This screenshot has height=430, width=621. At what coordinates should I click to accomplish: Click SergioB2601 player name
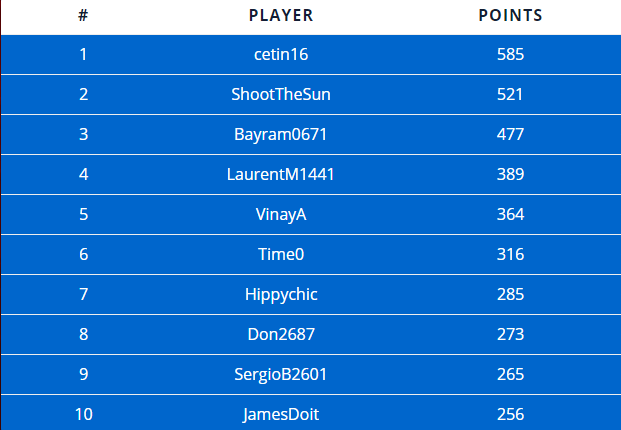pos(281,374)
